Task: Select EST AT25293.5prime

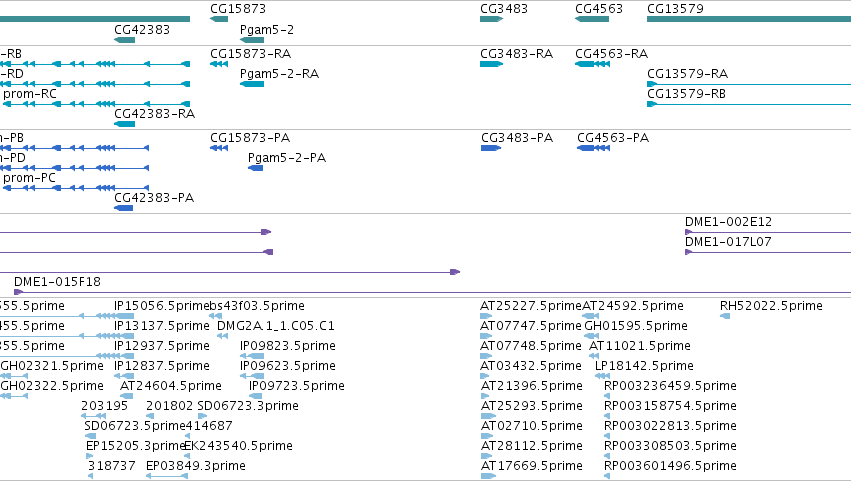Action: (x=532, y=407)
